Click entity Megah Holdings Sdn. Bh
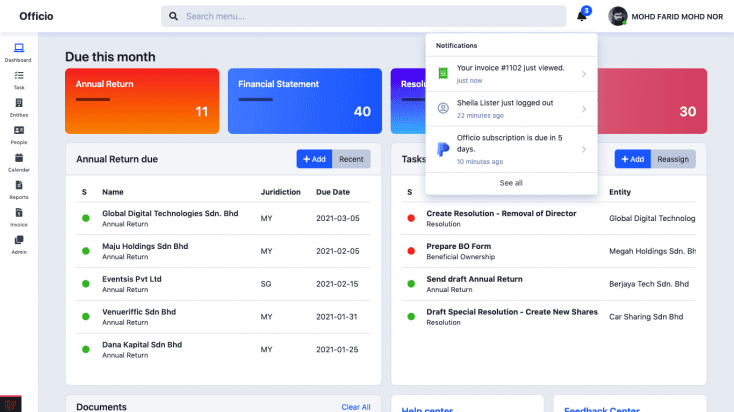 [x=652, y=251]
